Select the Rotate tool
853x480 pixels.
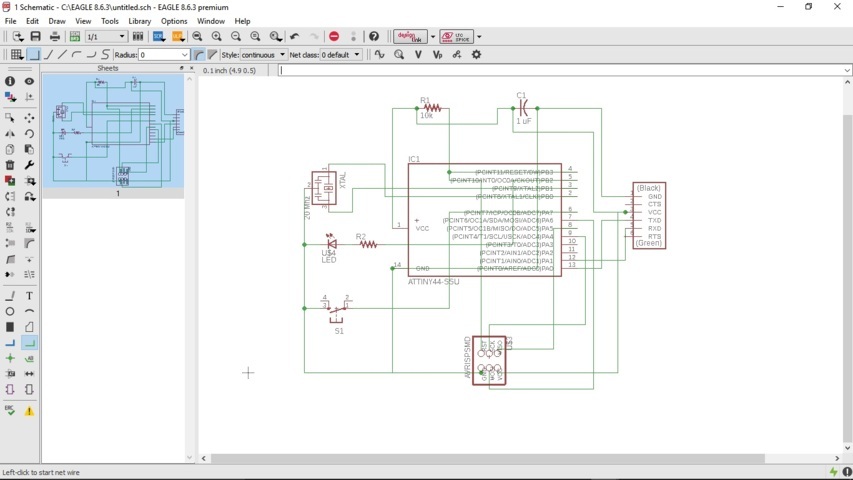click(x=29, y=133)
